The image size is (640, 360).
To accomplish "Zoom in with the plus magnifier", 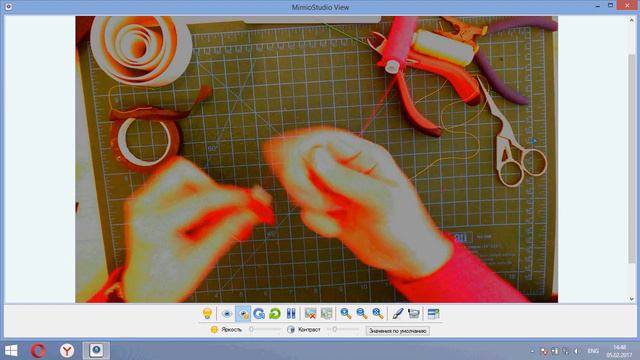I will click(346, 313).
